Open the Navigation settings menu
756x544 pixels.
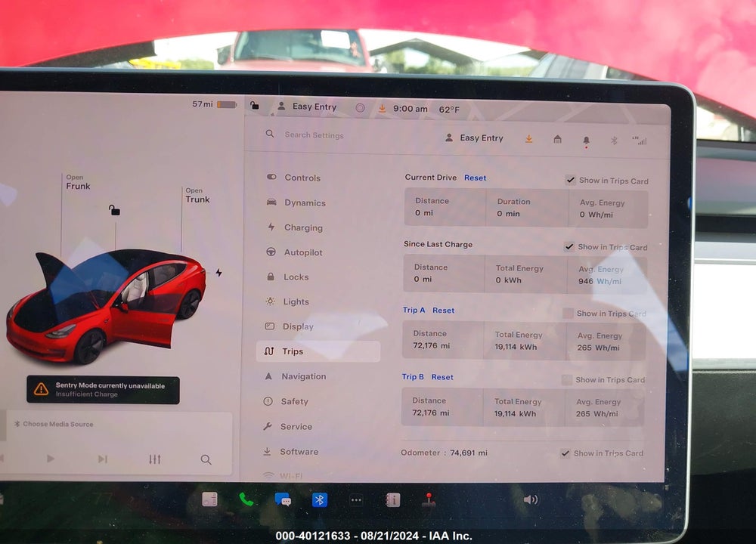tap(295, 376)
